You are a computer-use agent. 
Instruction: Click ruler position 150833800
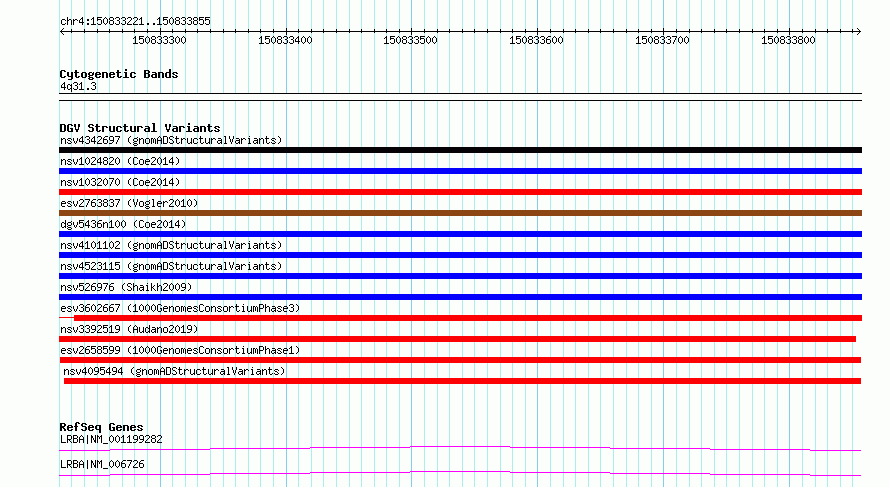[x=788, y=40]
